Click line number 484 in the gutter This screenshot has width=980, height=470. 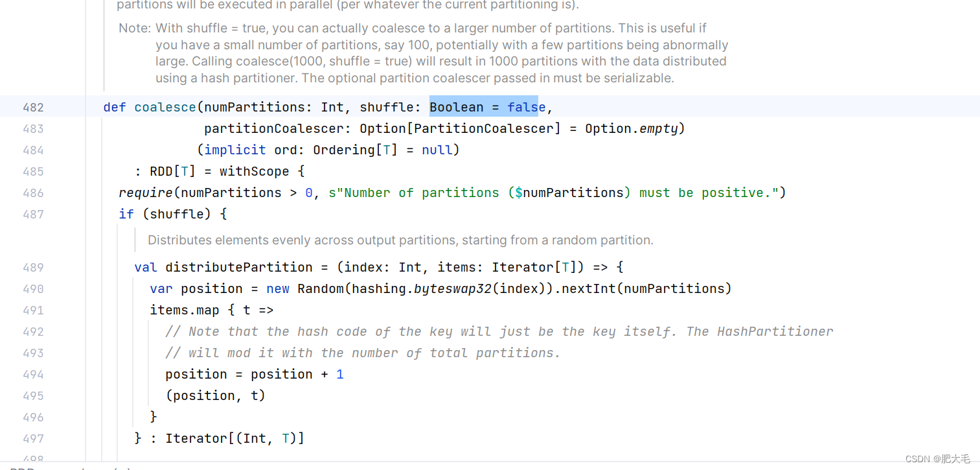pyautogui.click(x=33, y=150)
